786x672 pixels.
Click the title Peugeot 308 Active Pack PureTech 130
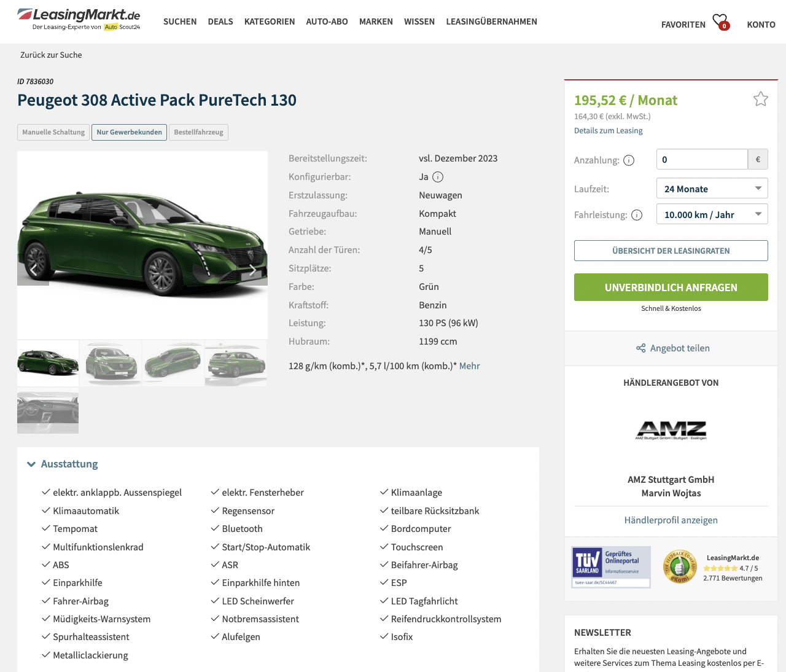pos(157,100)
